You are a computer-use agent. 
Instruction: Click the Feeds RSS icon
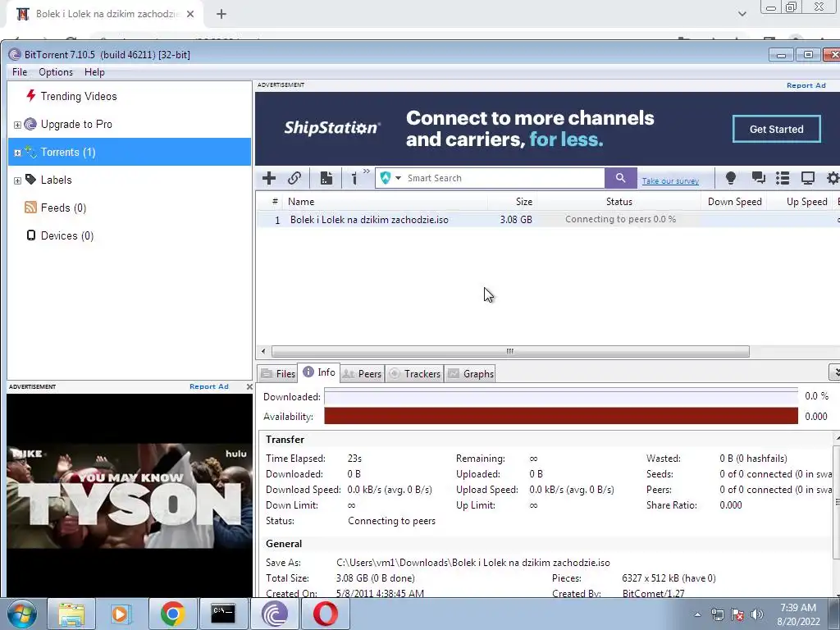point(30,208)
